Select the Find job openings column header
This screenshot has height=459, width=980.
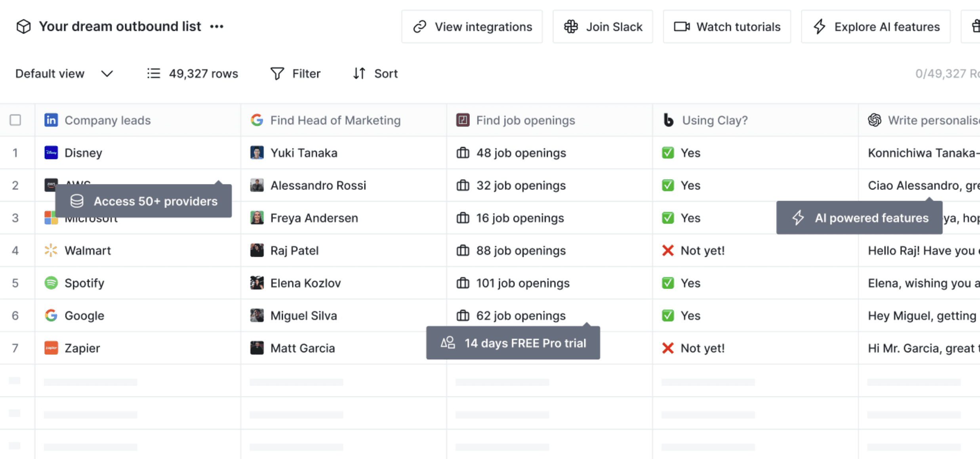(550, 120)
